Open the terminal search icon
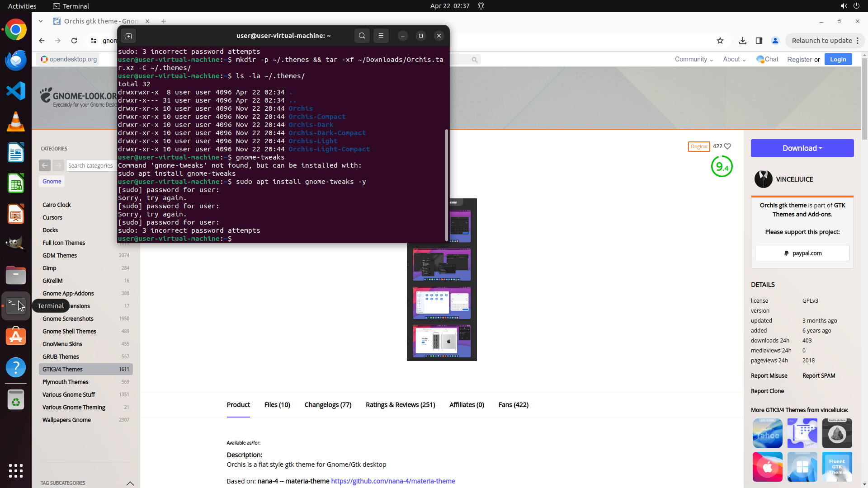 coord(362,36)
